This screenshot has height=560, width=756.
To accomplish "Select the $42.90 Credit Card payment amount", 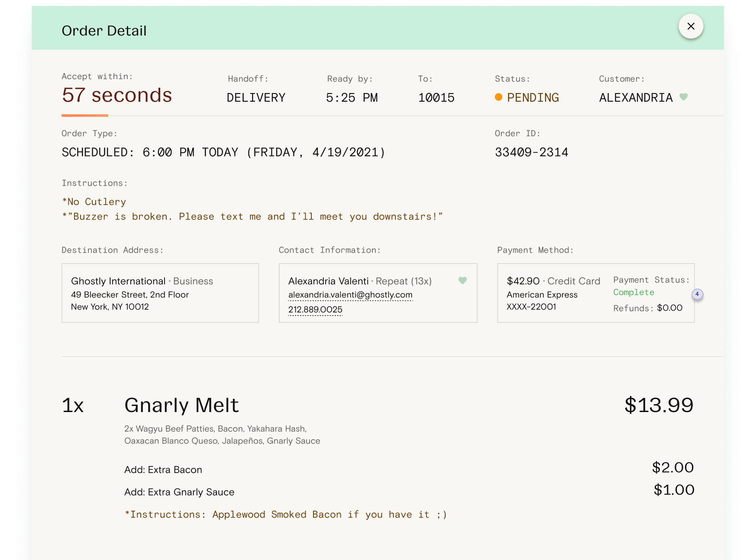I will click(x=523, y=281).
